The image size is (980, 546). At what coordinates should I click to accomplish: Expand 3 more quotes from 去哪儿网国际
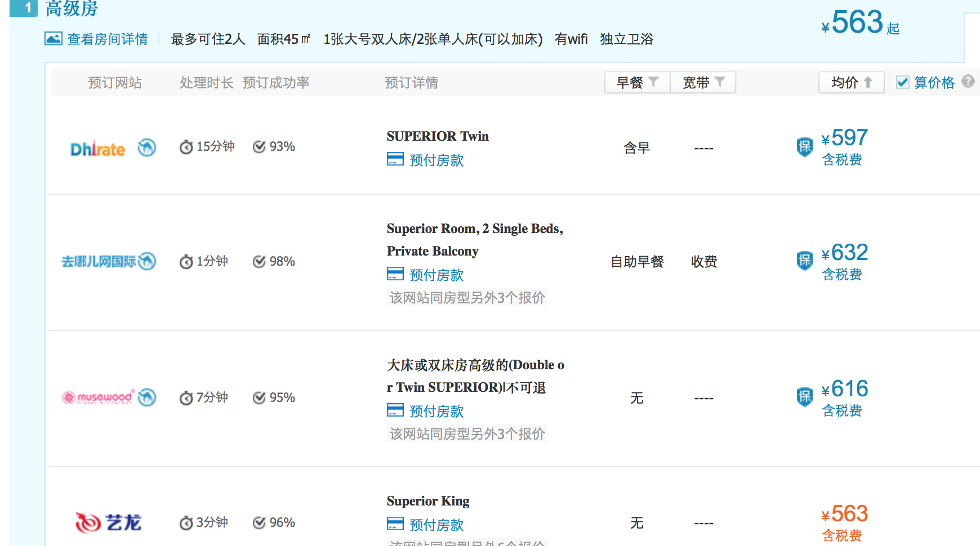click(x=467, y=297)
